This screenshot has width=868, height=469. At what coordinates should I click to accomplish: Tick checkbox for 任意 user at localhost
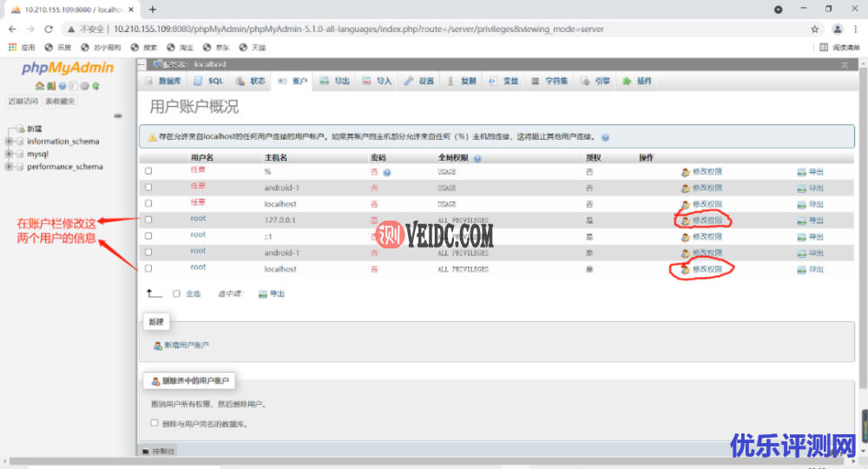point(148,203)
